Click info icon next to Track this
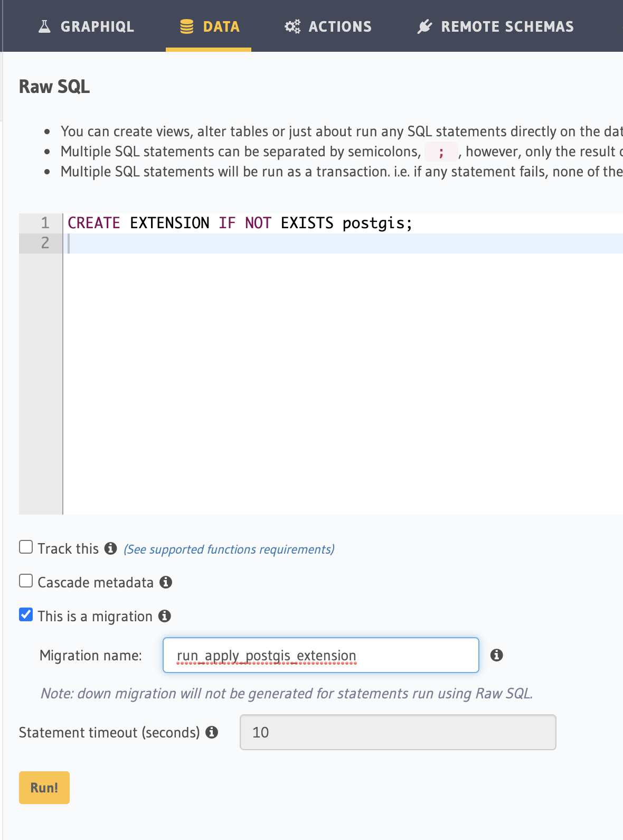 (x=110, y=548)
